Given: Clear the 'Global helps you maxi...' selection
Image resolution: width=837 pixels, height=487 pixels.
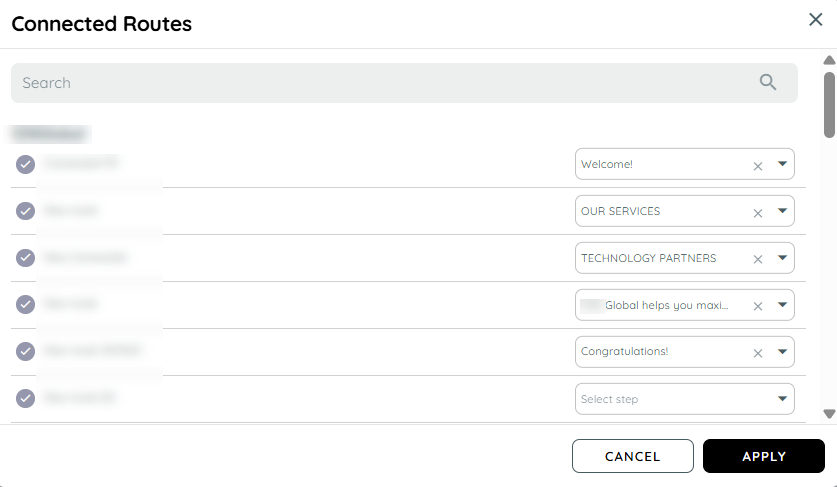Looking at the screenshot, I should click(x=757, y=306).
